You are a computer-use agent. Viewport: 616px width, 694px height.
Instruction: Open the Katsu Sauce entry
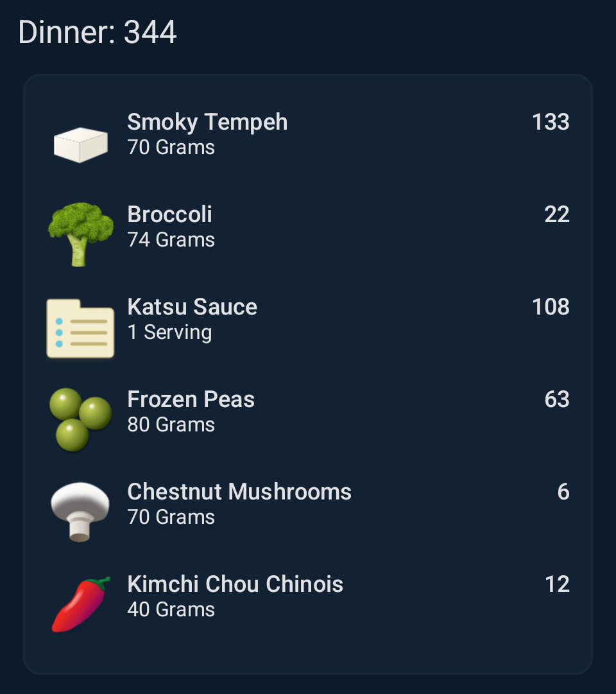pos(192,307)
